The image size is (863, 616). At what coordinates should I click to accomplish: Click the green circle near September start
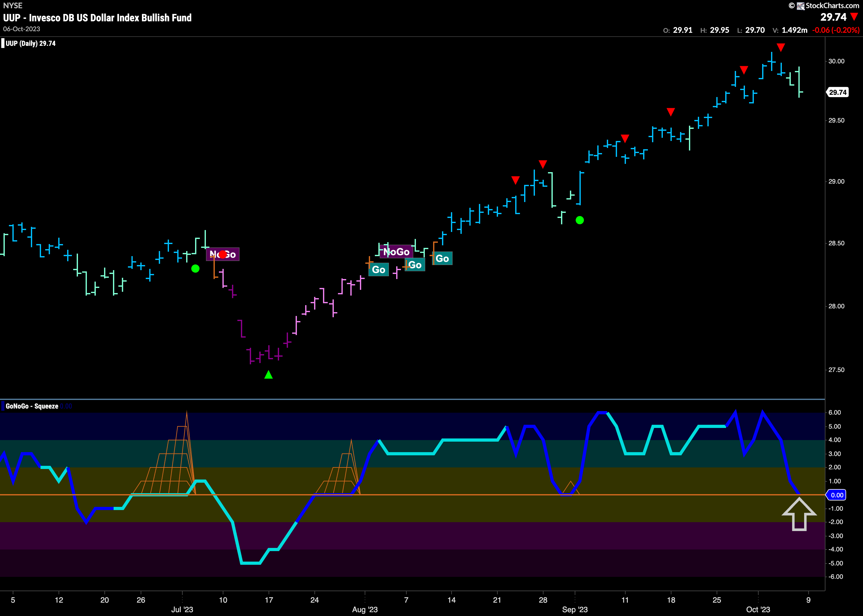(580, 220)
